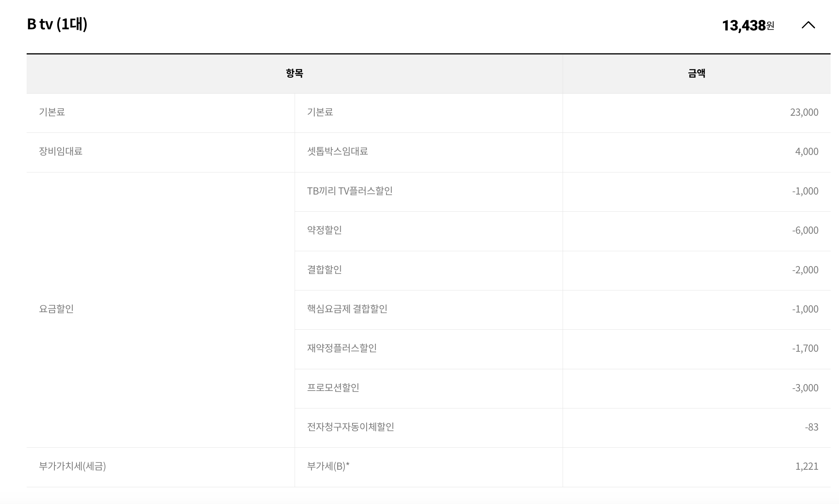Select the 셋톱박스임대료 item
Screen dimensions: 839x504
[x=337, y=152]
